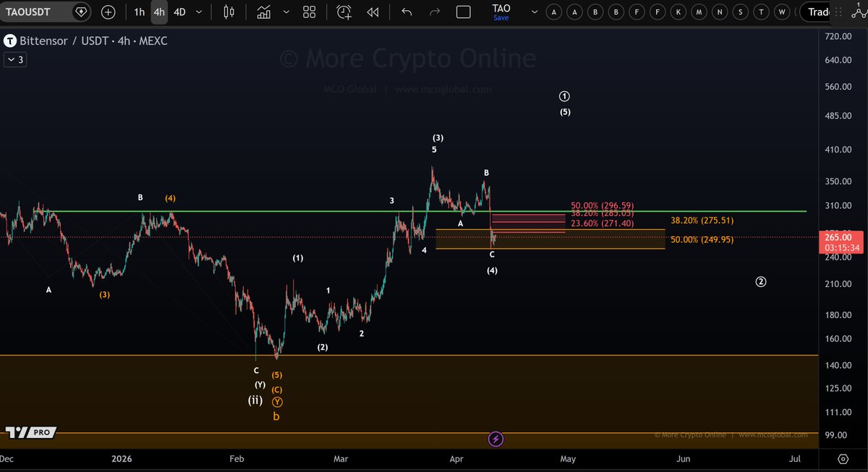The height and width of the screenshot is (472, 868).
Task: Undo the last chart action
Action: click(x=407, y=12)
